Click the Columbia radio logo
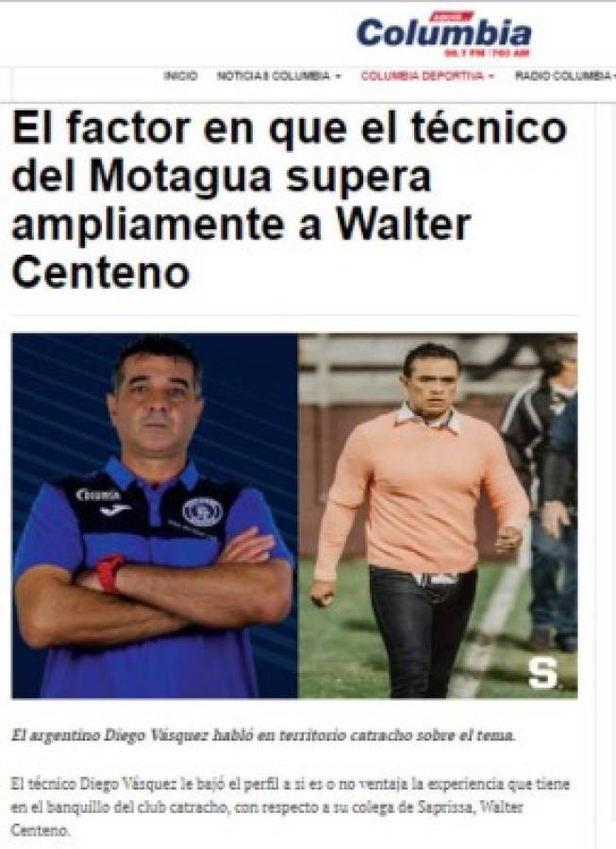This screenshot has height=849, width=616. [444, 34]
